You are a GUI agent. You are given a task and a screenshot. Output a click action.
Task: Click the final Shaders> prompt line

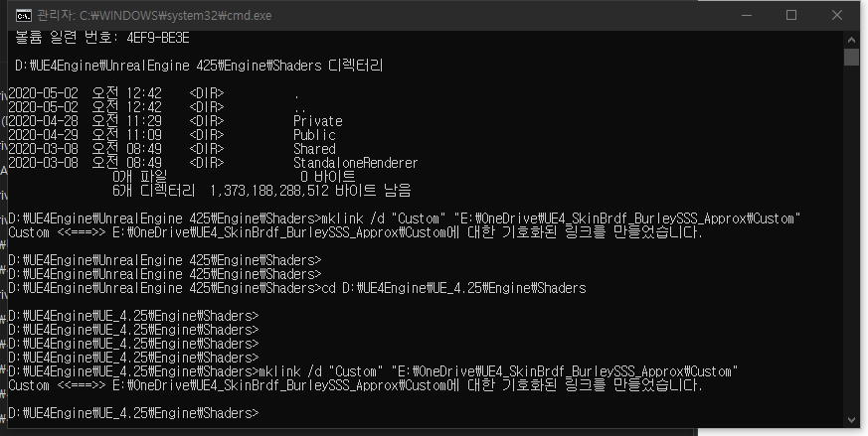[133, 412]
